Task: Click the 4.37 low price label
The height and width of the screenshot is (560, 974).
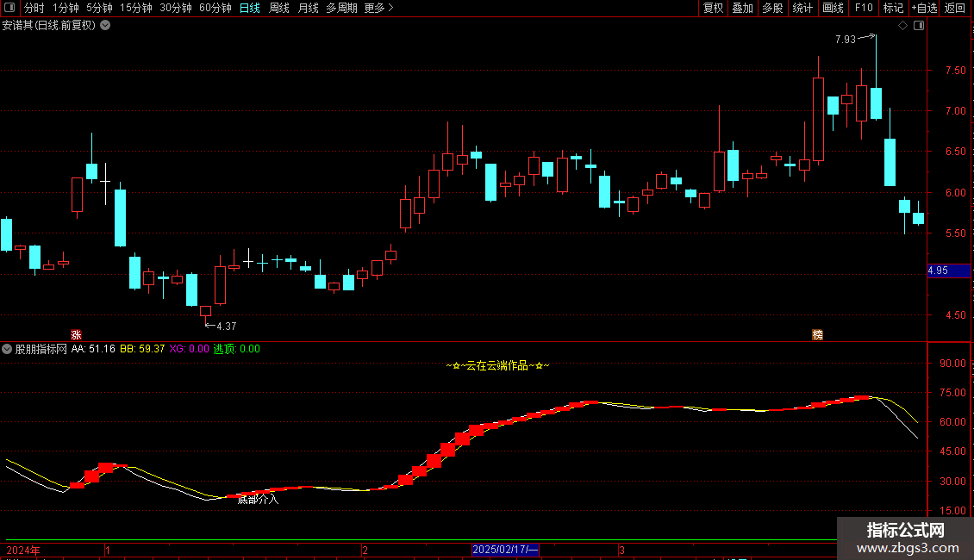Action: (226, 327)
